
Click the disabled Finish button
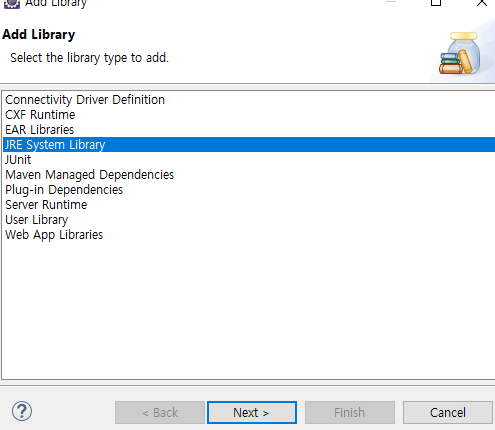click(x=350, y=413)
